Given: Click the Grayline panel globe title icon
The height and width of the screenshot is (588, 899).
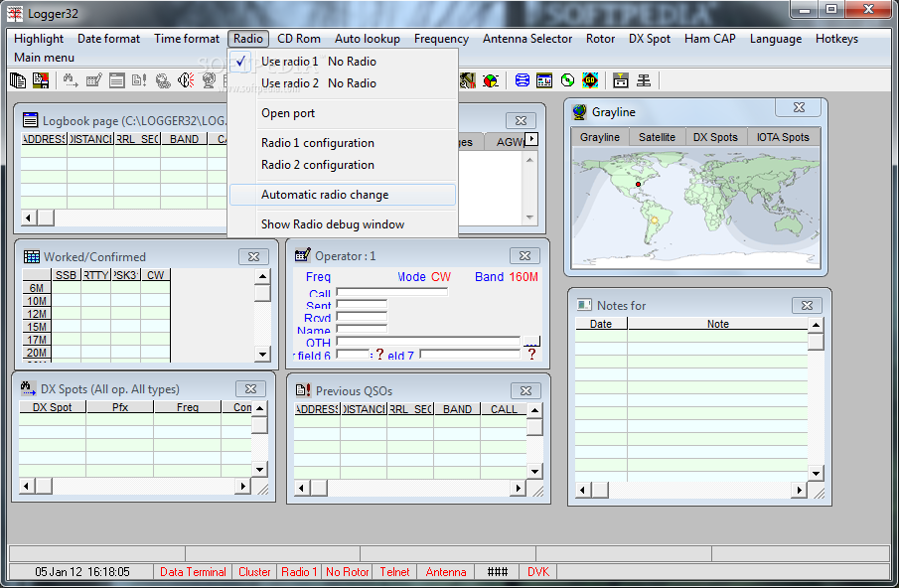Looking at the screenshot, I should click(x=580, y=112).
